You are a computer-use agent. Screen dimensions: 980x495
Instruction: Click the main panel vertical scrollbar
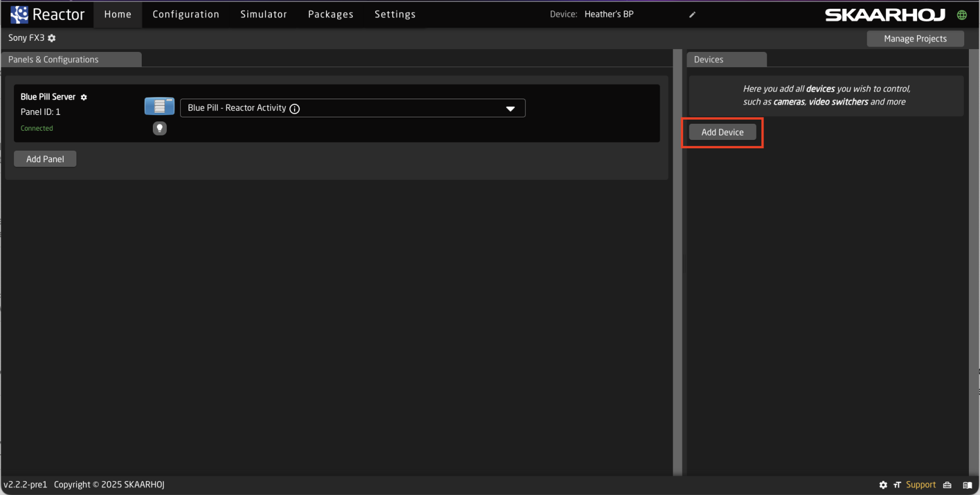(x=677, y=263)
